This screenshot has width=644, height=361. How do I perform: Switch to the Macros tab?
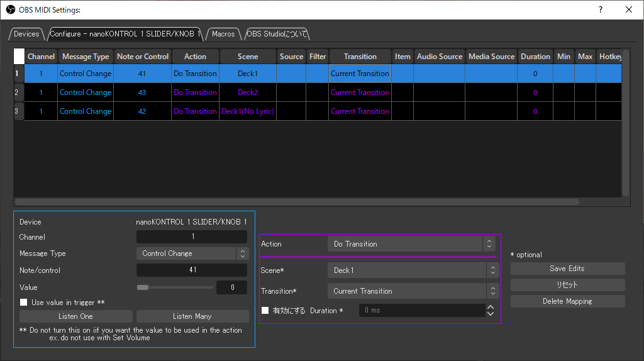pyautogui.click(x=223, y=34)
